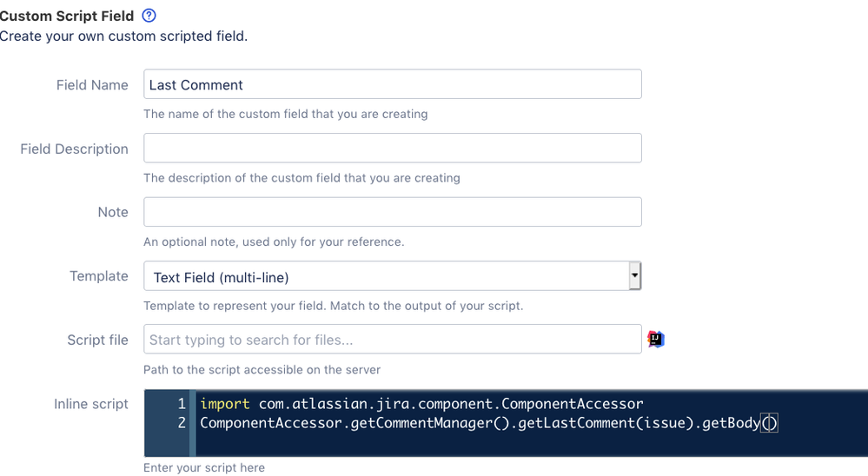Click the 'Field Description' label
Viewport: 868px width, 476px height.
click(74, 149)
